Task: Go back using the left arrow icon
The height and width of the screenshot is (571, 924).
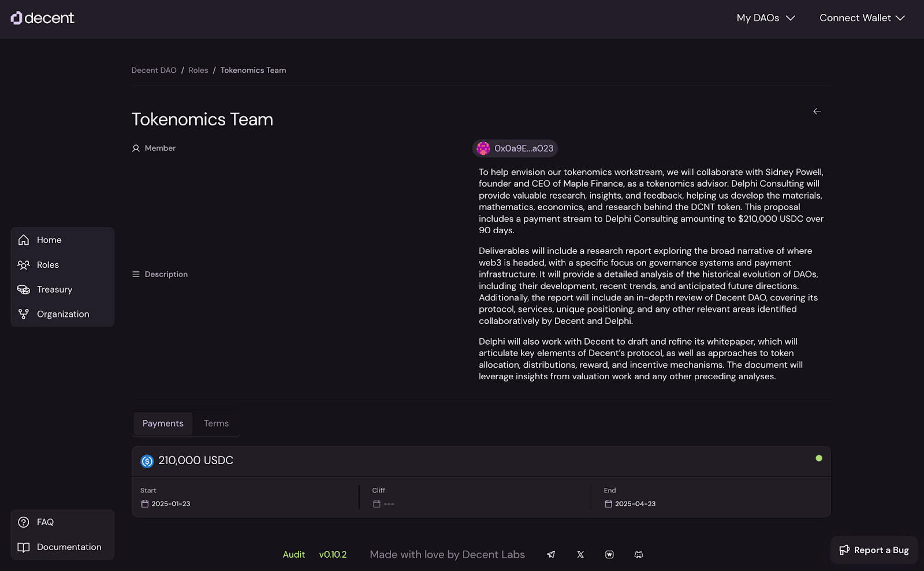Action: tap(817, 111)
